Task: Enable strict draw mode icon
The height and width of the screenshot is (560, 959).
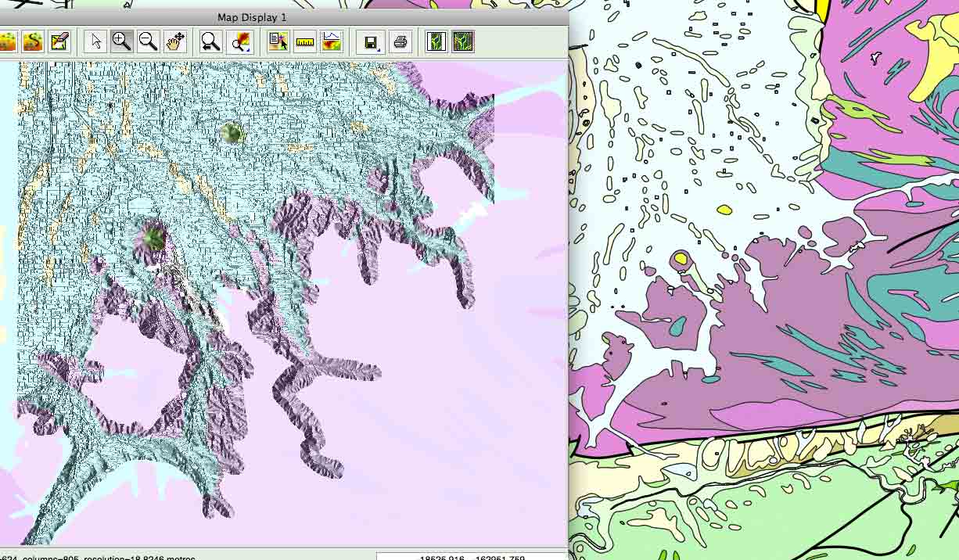Action: pos(436,41)
